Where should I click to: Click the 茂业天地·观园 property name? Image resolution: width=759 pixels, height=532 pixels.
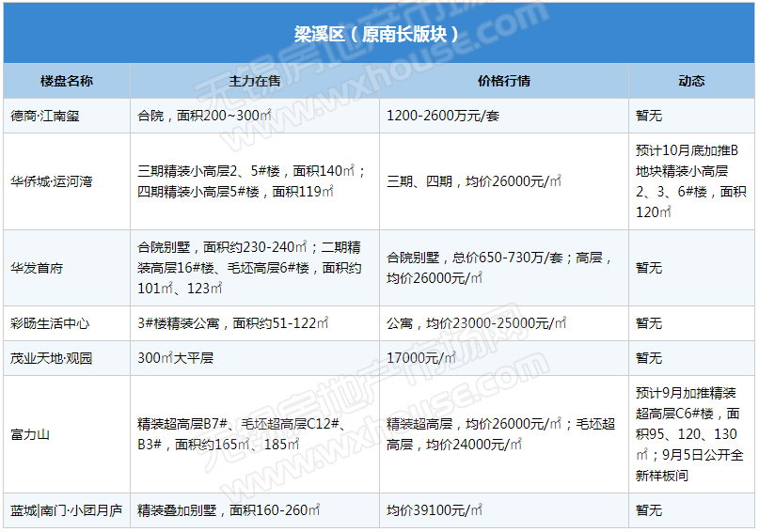tap(52, 358)
